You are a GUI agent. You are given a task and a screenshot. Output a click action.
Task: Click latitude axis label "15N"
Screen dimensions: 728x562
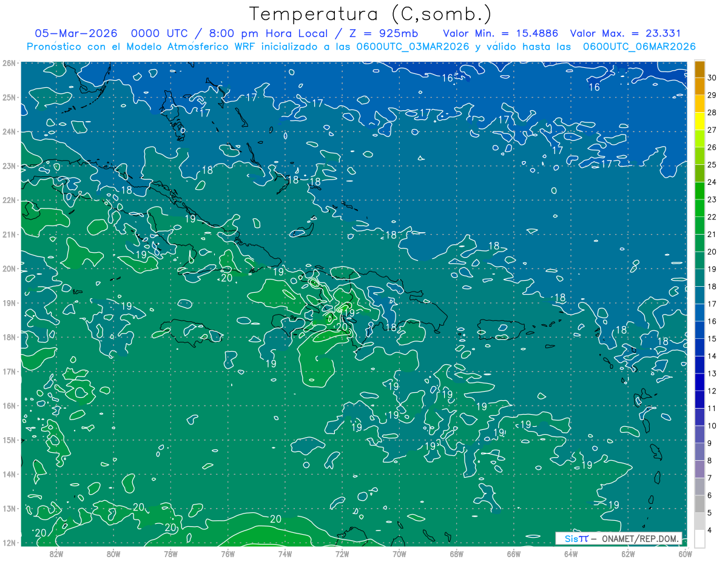pyautogui.click(x=9, y=440)
